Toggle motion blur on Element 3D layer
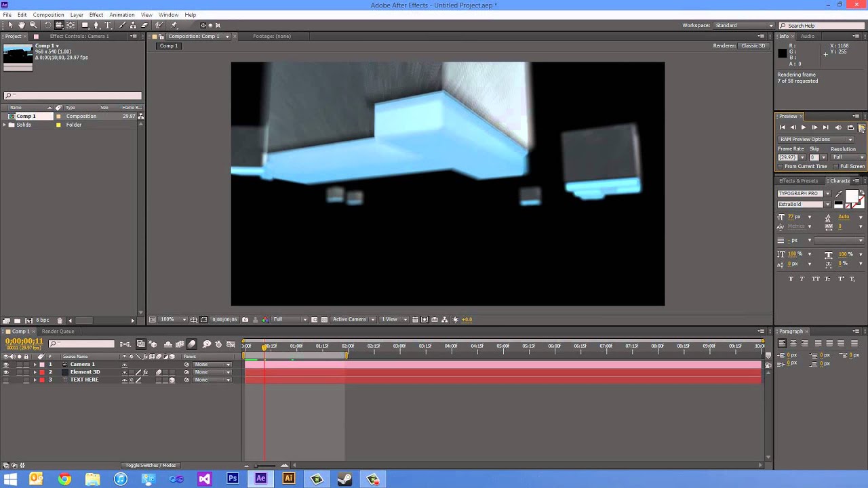Viewport: 868px width, 488px height. pos(159,372)
